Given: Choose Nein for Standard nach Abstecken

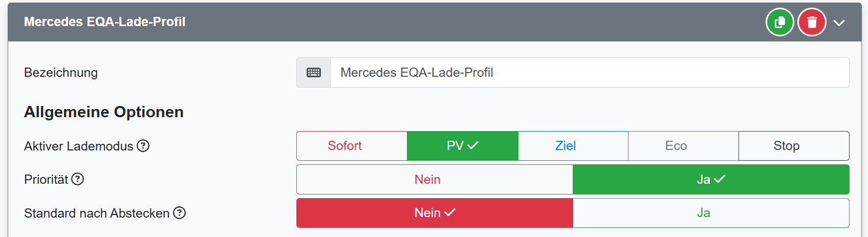Looking at the screenshot, I should (435, 213).
